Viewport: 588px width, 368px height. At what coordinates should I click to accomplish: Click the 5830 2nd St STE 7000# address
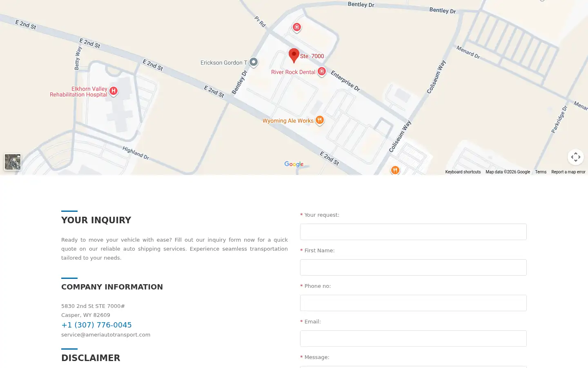(x=93, y=306)
